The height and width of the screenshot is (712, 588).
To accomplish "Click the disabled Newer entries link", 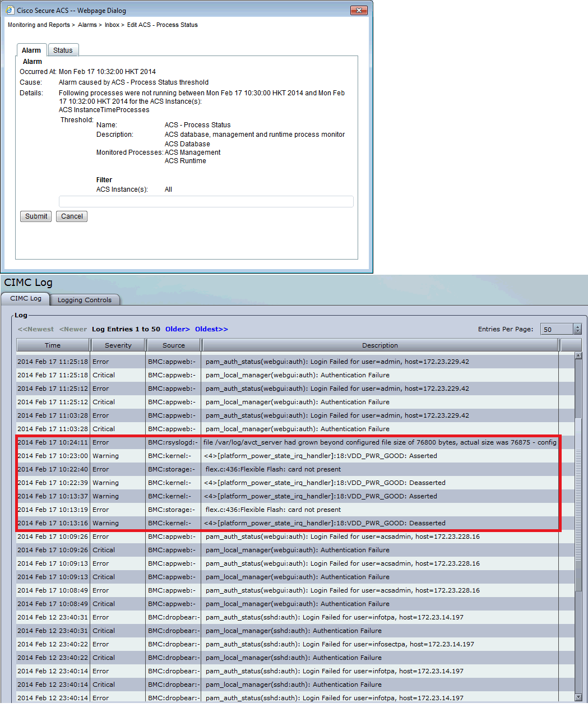I will click(73, 329).
